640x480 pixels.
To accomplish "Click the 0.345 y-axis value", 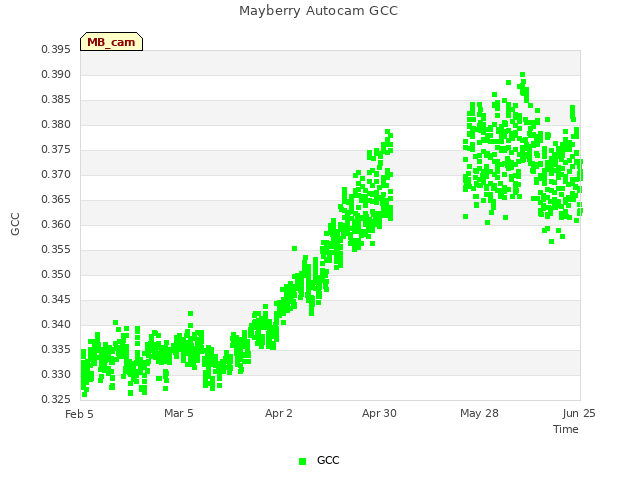I will [x=56, y=300].
